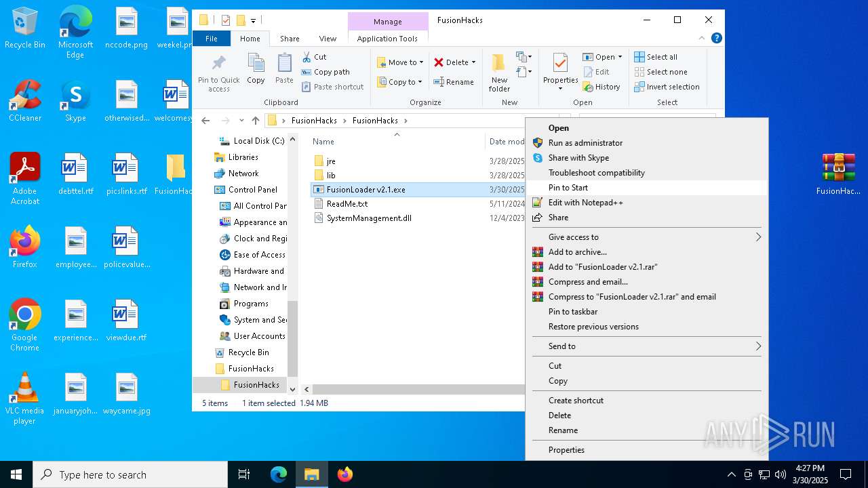868x488 pixels.
Task: Select the CCleaner desktop icon
Action: pyautogui.click(x=25, y=101)
